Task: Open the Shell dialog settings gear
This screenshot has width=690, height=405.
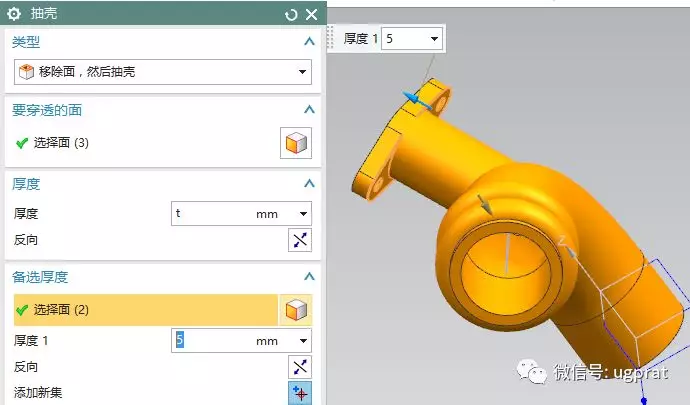Action: [x=14, y=14]
